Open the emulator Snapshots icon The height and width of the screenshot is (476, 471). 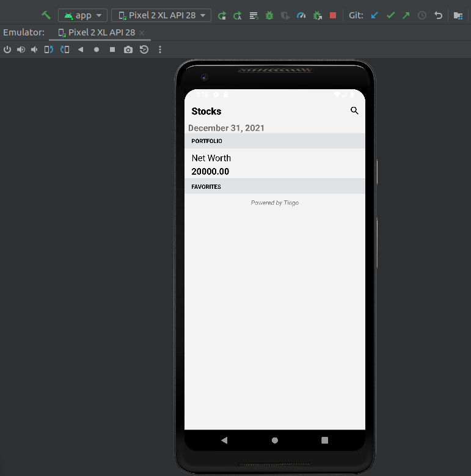[x=144, y=49]
